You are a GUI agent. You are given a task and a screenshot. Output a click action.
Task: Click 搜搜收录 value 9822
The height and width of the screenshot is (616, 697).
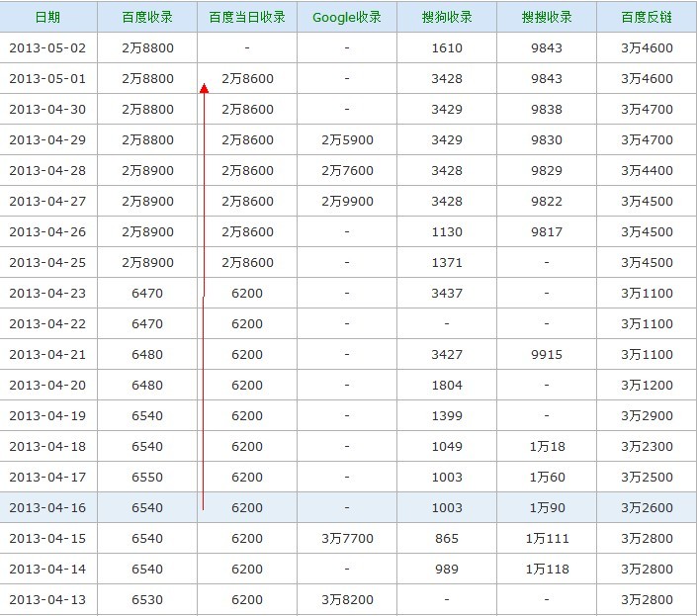[x=547, y=201]
